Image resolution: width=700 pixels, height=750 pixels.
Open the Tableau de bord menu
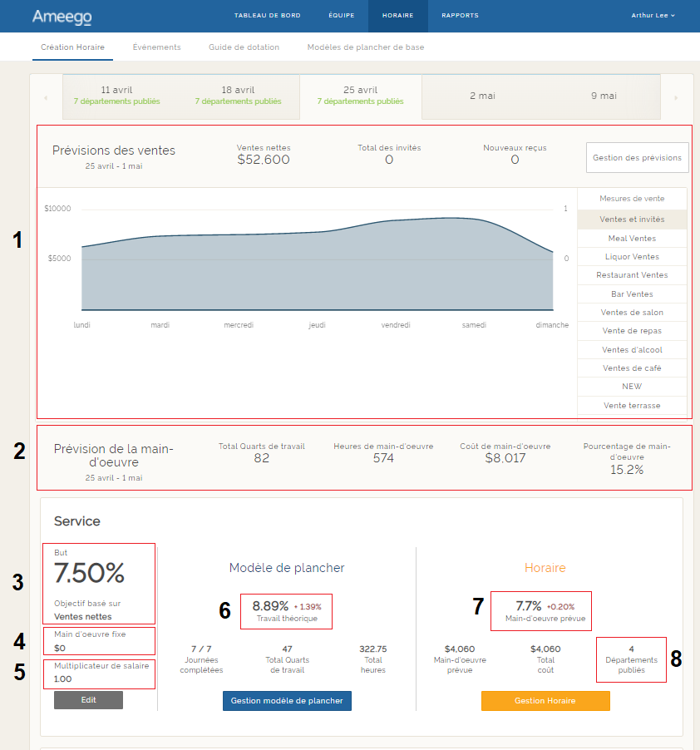pyautogui.click(x=267, y=16)
